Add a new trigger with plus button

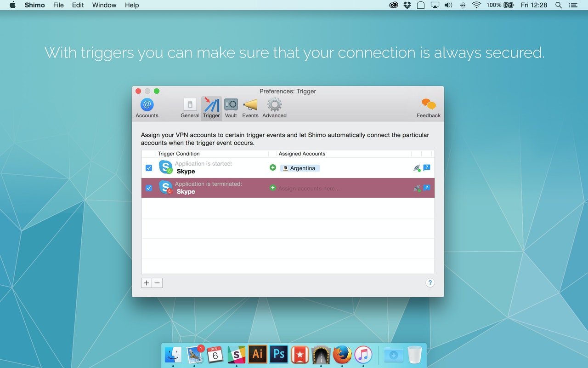pos(147,283)
